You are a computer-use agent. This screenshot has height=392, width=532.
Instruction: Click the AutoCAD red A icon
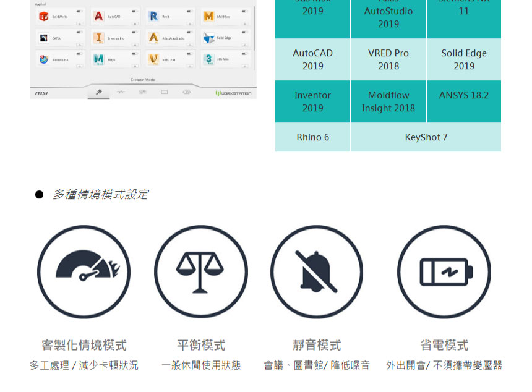[98, 16]
